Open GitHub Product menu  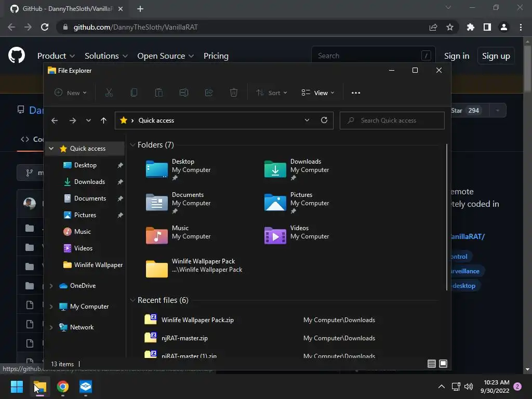point(56,56)
